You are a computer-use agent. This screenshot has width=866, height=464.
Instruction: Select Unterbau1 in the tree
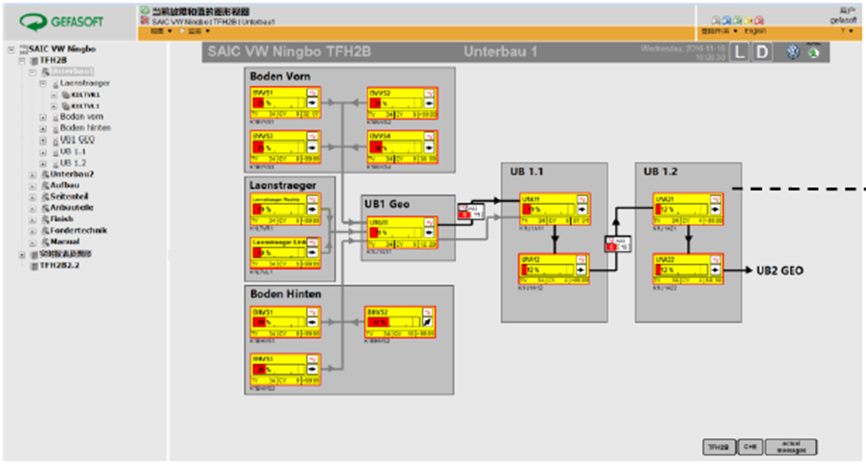coord(72,72)
